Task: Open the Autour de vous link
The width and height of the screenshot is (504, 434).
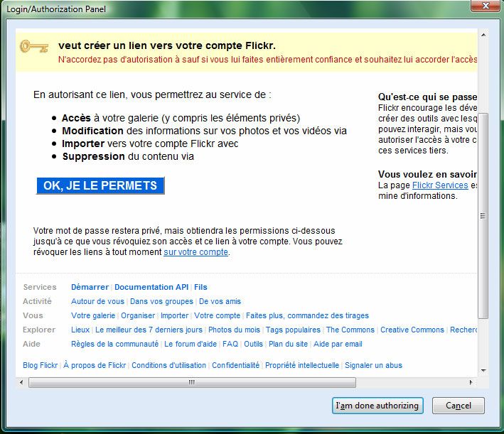Action: click(97, 301)
